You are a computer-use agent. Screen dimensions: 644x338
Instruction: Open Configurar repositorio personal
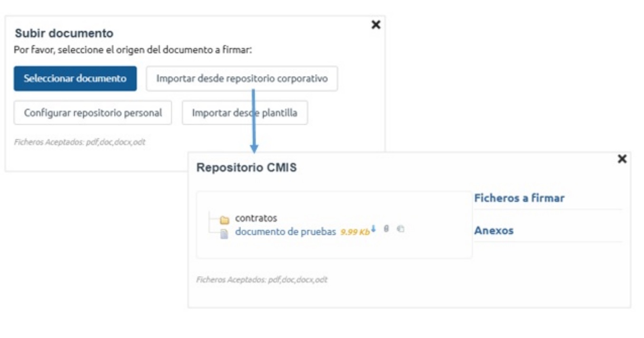93,113
